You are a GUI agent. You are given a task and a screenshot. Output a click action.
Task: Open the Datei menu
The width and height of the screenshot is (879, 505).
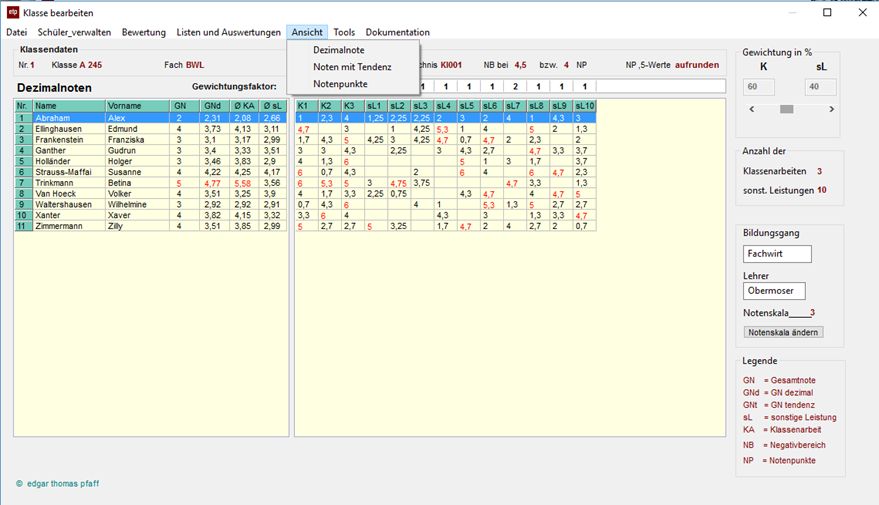click(17, 33)
